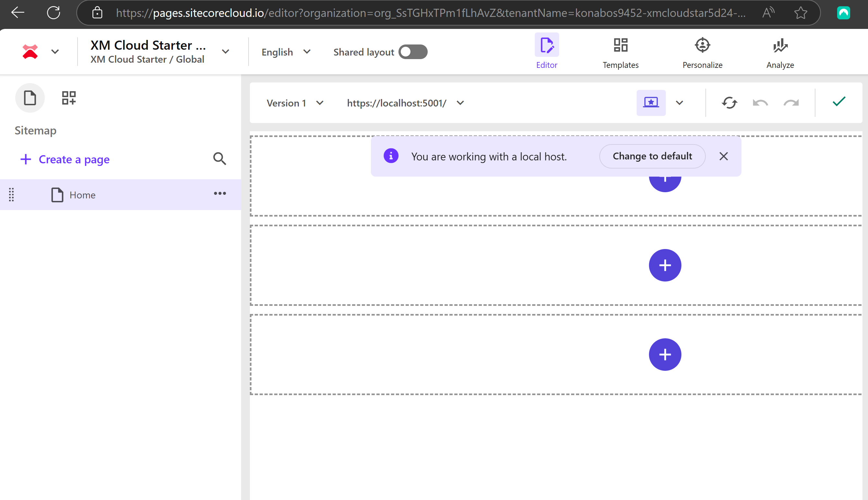Click Change to default button

(652, 156)
